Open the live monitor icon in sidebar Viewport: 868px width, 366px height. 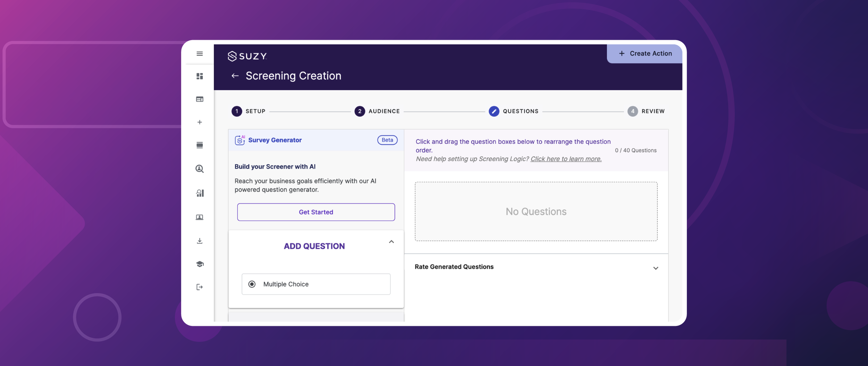pos(200,217)
